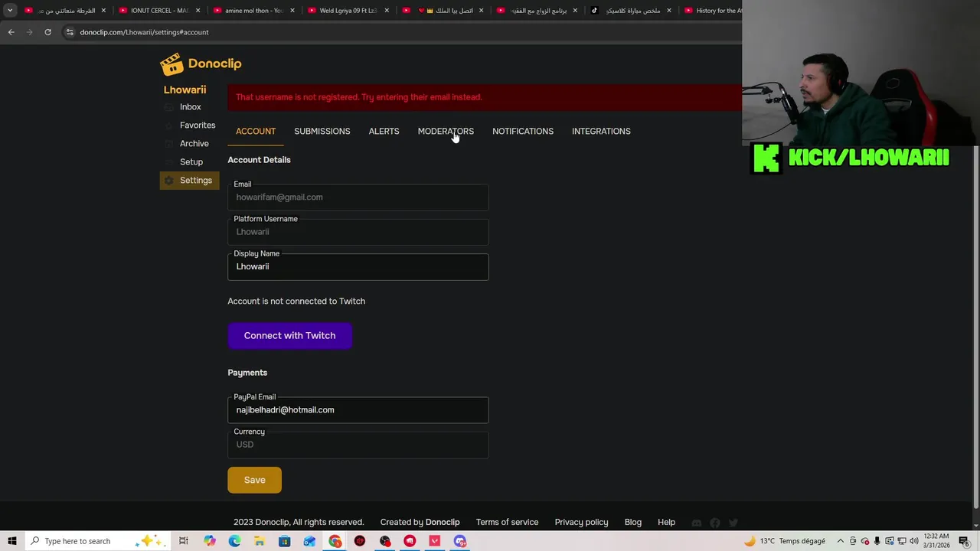Click the Inbox tray icon
This screenshot has height=551, width=980.
pyautogui.click(x=169, y=107)
